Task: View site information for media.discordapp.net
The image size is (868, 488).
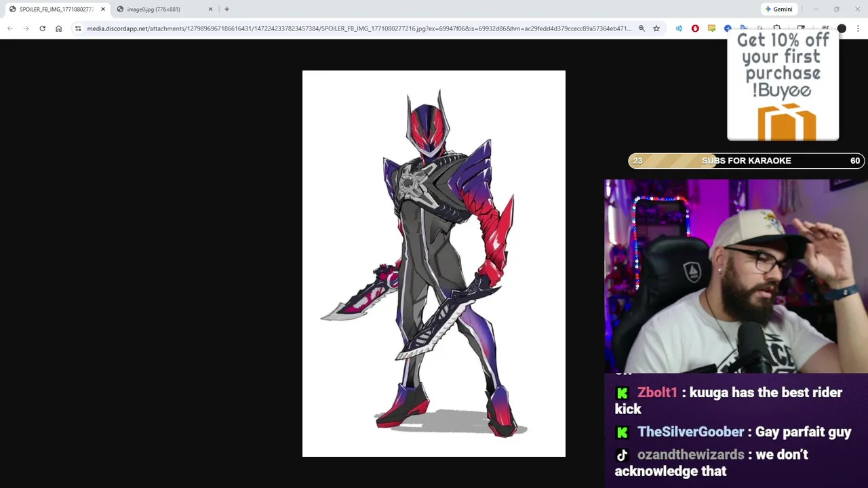Action: (78, 28)
